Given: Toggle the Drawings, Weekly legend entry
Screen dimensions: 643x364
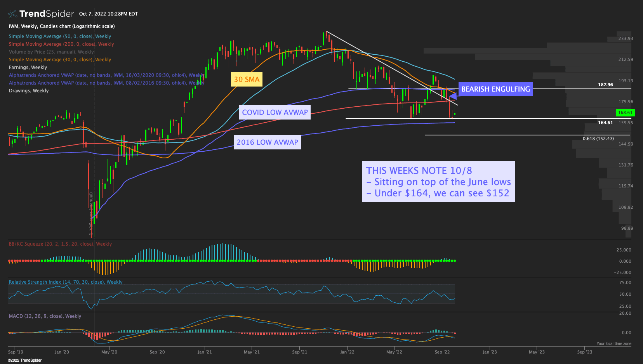Looking at the screenshot, I should click(29, 91).
